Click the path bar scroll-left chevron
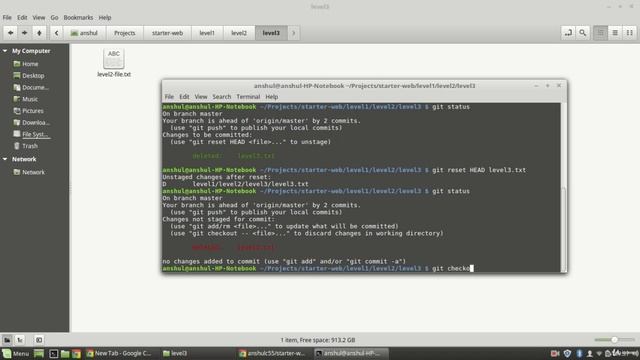This screenshot has width=640, height=360. (x=56, y=33)
